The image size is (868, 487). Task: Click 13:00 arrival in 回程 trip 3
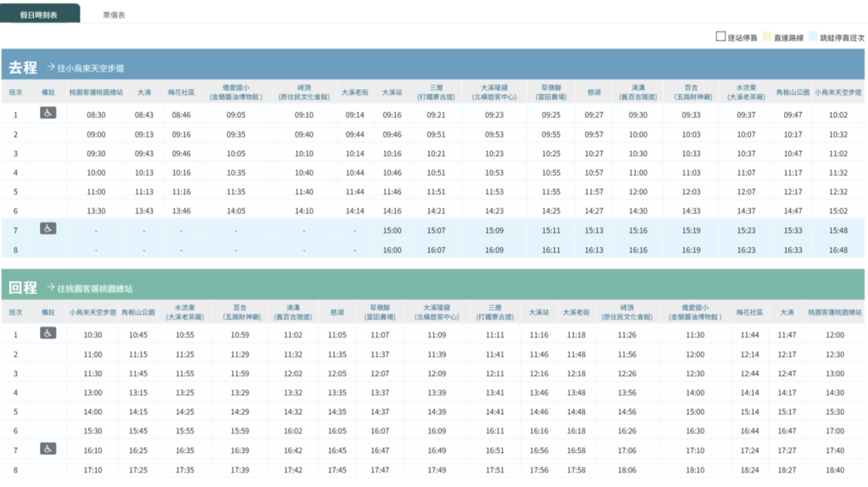835,374
